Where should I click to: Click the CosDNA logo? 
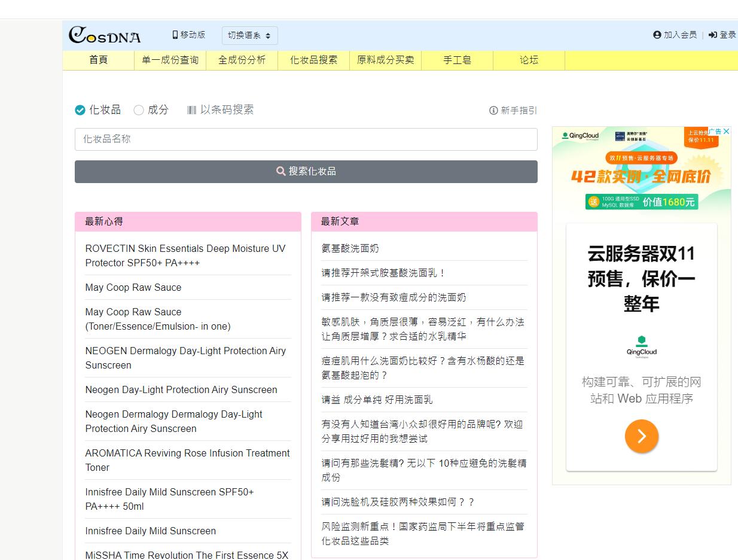[x=104, y=35]
